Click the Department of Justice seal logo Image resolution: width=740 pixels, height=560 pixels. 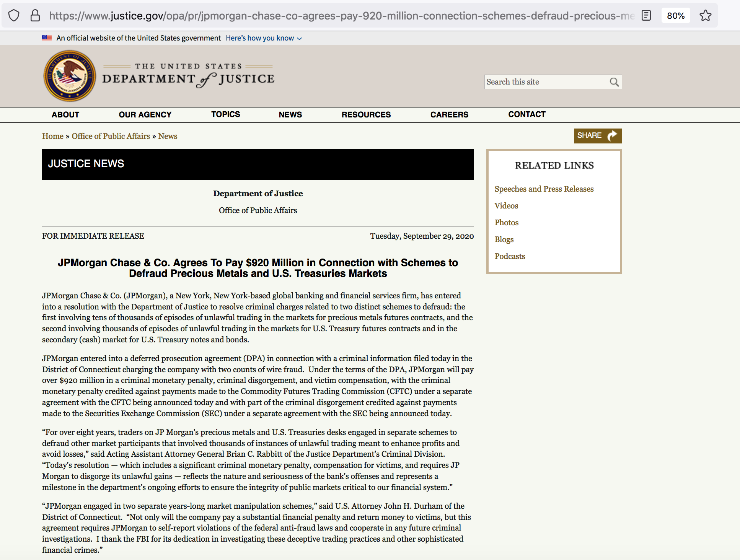70,76
